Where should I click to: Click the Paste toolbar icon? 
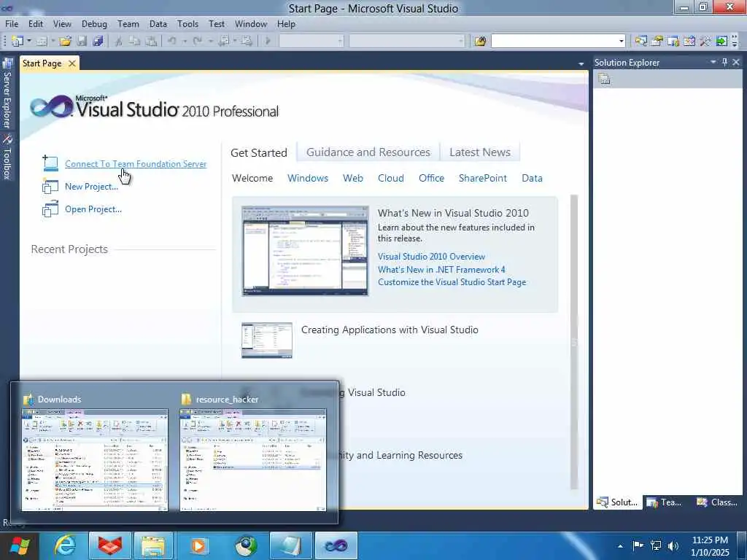pyautogui.click(x=151, y=42)
